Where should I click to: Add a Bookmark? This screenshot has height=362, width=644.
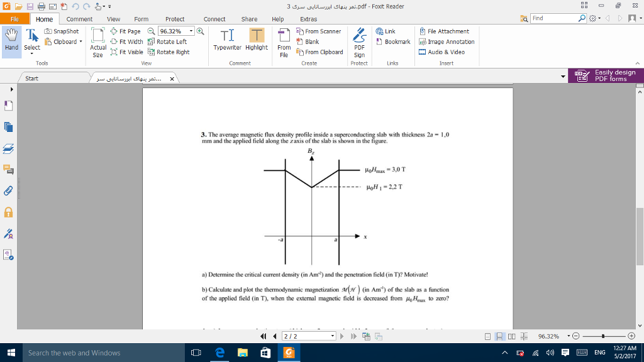(x=394, y=41)
